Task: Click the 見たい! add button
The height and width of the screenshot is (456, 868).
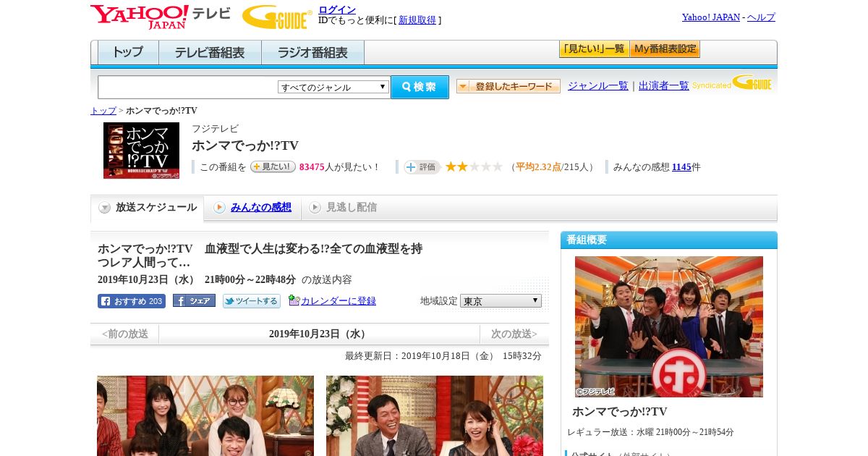Action: coord(273,167)
